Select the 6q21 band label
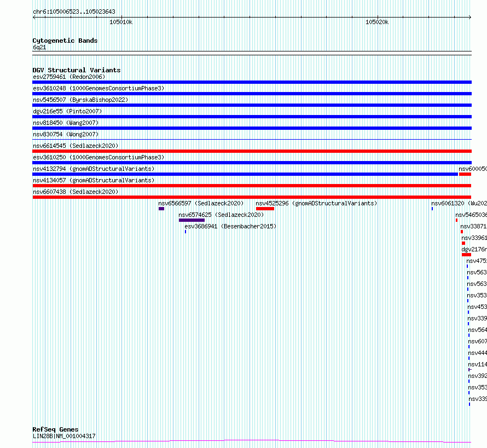This screenshot has height=448, width=487. click(39, 47)
